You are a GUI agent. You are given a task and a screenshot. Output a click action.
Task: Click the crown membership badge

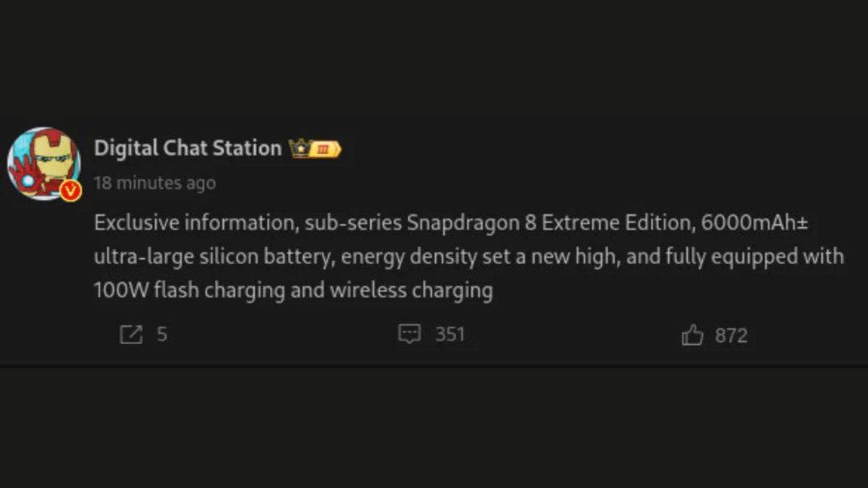(x=299, y=149)
